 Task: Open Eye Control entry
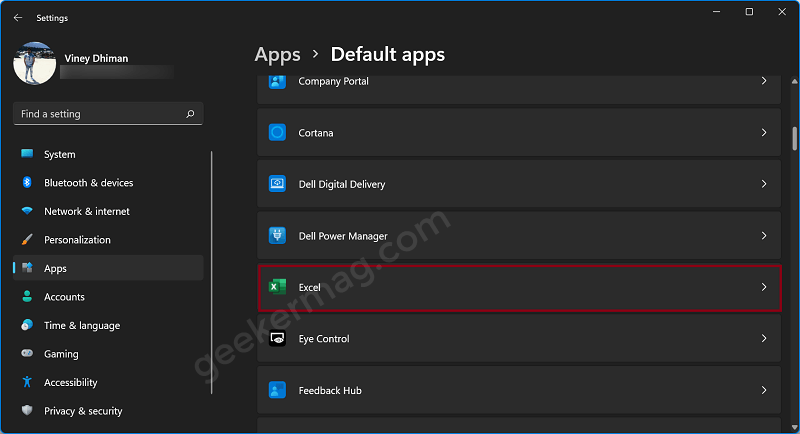[x=519, y=339]
